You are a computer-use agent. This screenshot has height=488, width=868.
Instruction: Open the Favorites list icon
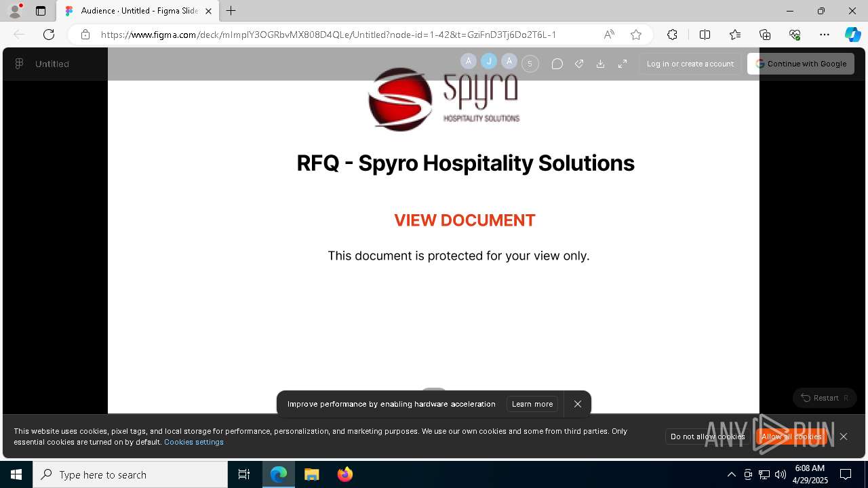click(x=735, y=35)
